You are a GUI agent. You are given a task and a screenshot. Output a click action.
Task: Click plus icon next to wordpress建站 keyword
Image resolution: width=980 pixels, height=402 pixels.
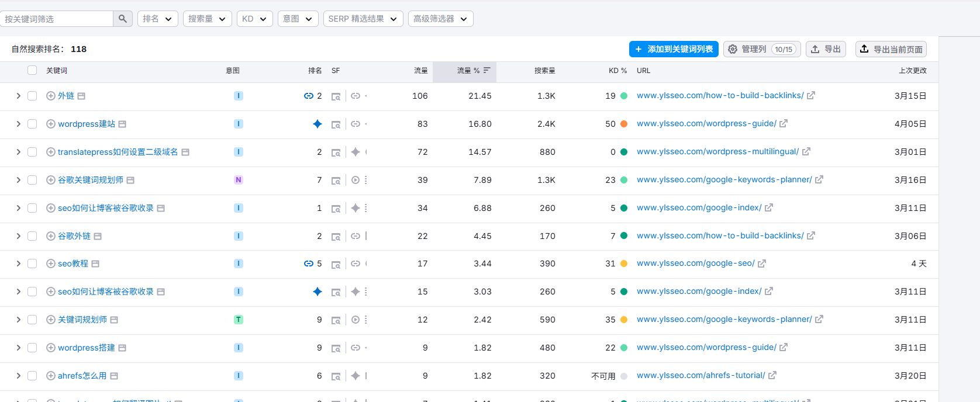(x=51, y=124)
